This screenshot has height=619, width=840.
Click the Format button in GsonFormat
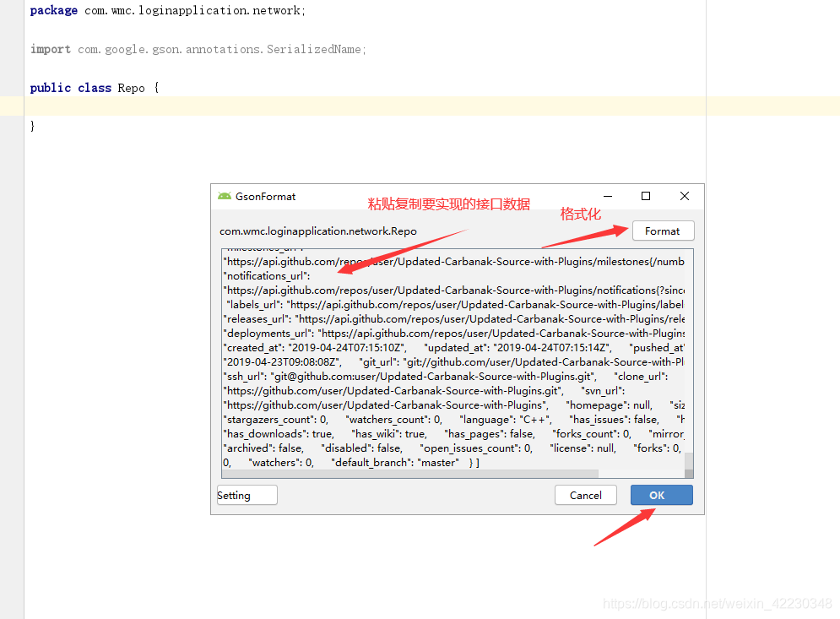click(x=664, y=231)
